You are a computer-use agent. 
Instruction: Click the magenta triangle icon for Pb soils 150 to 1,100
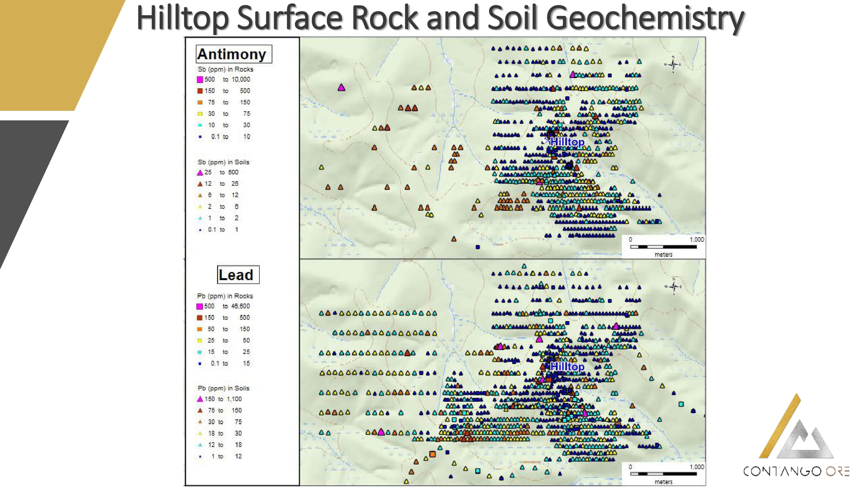tap(200, 399)
